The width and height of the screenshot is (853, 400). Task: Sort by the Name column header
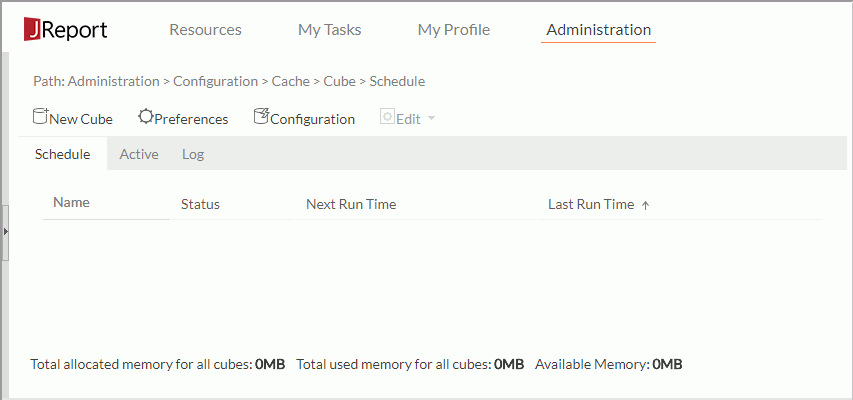[x=71, y=202]
